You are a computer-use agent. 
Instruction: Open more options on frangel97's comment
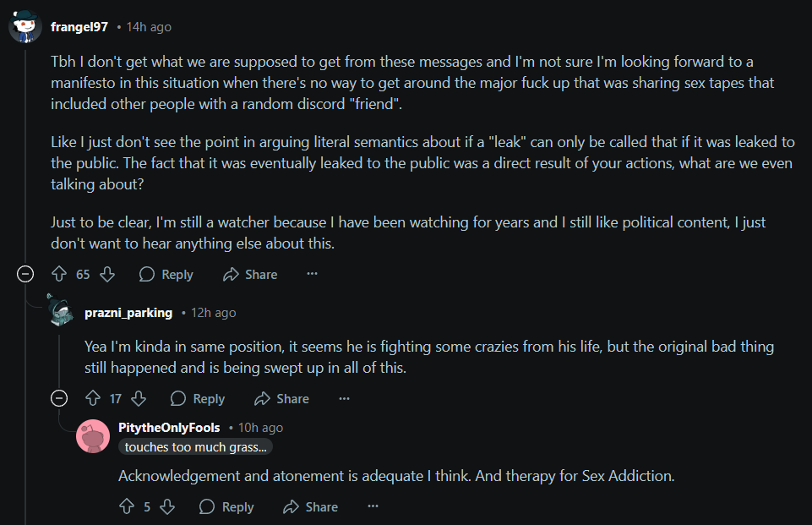point(312,274)
